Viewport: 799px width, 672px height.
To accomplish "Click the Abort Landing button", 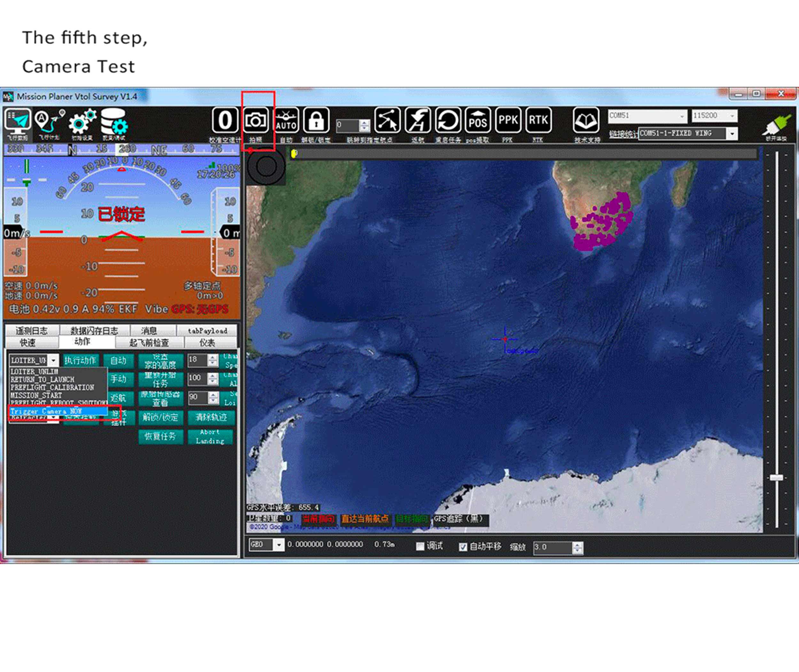I will point(210,437).
